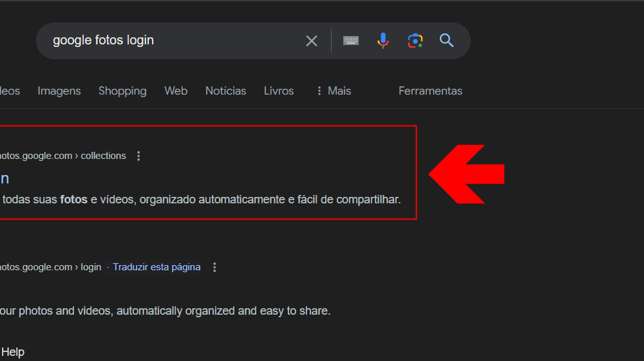Go to the Notícias tab
Image resolution: width=644 pixels, height=361 pixels.
225,91
